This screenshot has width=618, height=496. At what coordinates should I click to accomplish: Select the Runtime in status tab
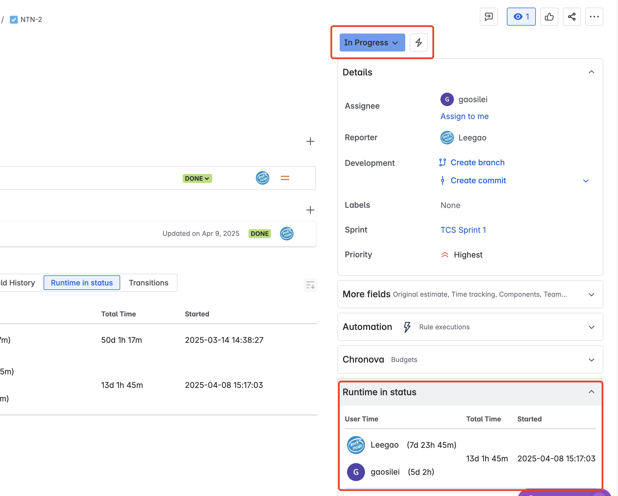click(82, 283)
